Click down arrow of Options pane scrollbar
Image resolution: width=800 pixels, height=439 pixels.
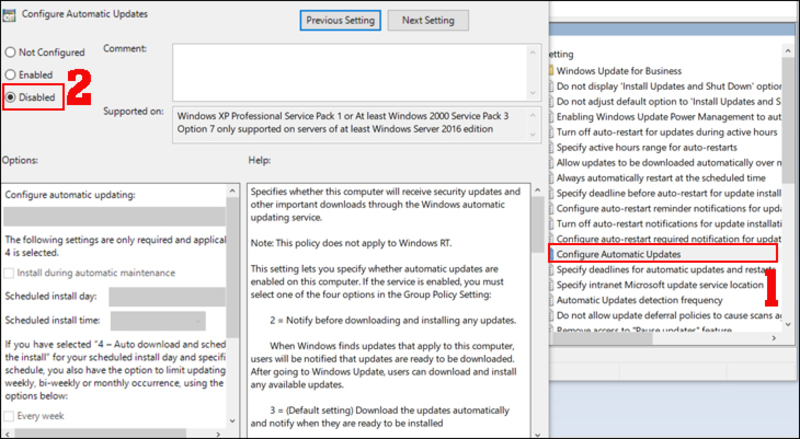click(233, 421)
